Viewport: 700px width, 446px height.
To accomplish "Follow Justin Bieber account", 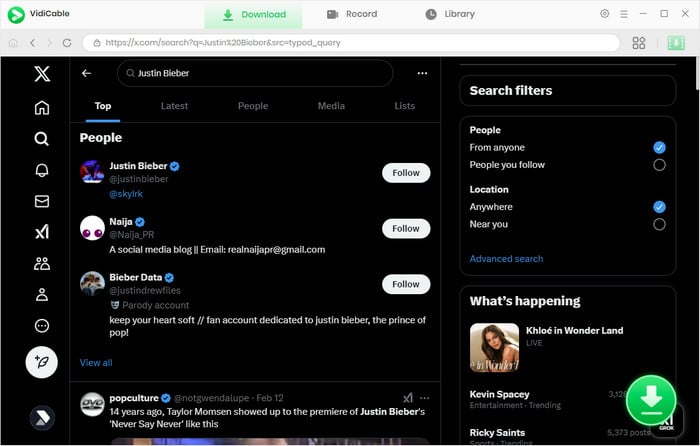I will [406, 173].
